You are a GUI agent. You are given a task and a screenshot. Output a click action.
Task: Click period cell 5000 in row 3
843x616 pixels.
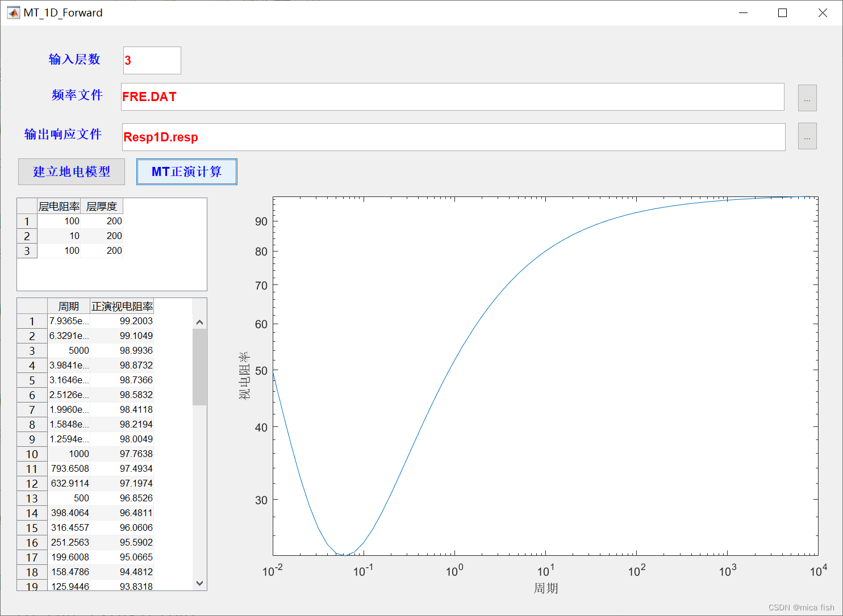click(69, 350)
